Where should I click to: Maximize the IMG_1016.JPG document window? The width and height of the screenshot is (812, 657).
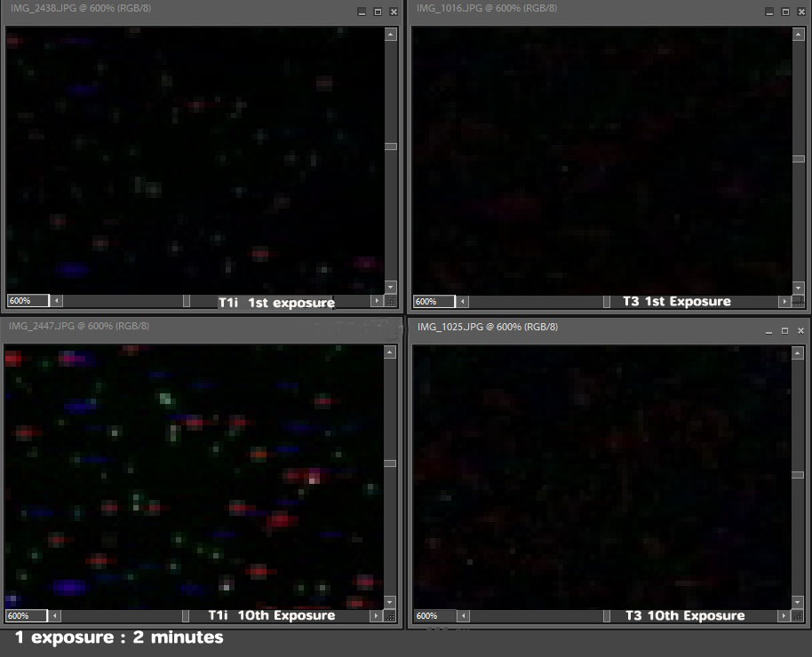785,12
